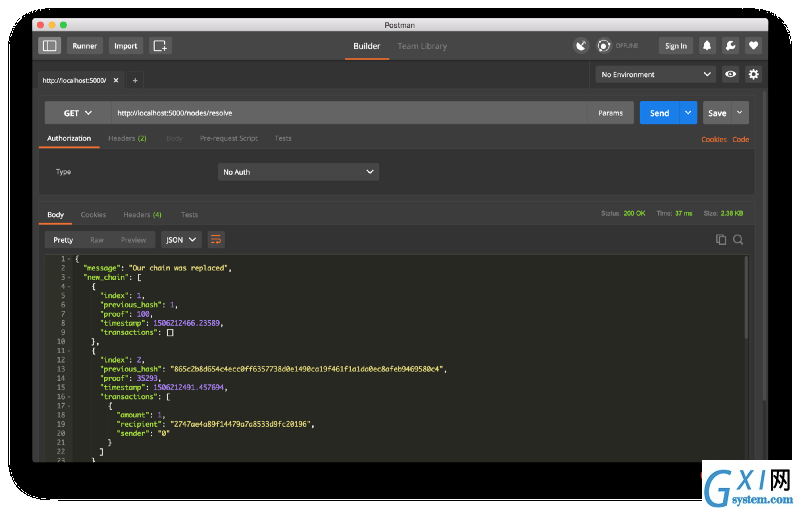This screenshot has height=508, width=800.
Task: Open the JSON format dropdown
Action: coord(181,240)
